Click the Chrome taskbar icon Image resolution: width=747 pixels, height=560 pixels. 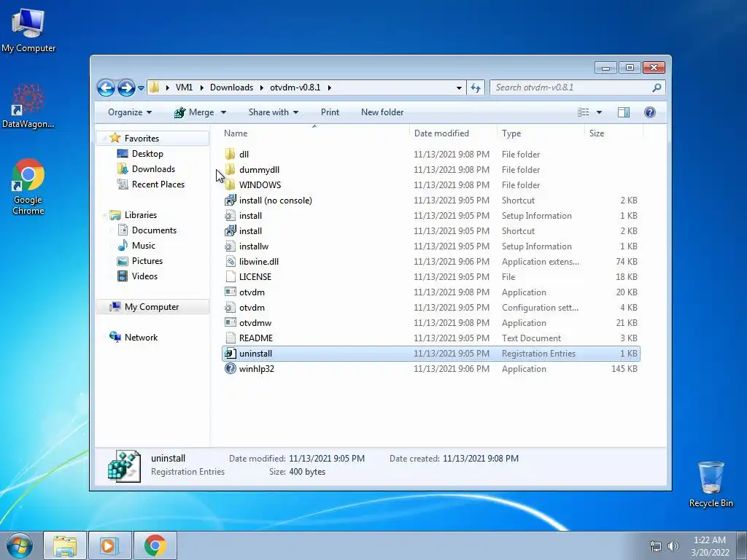[155, 545]
